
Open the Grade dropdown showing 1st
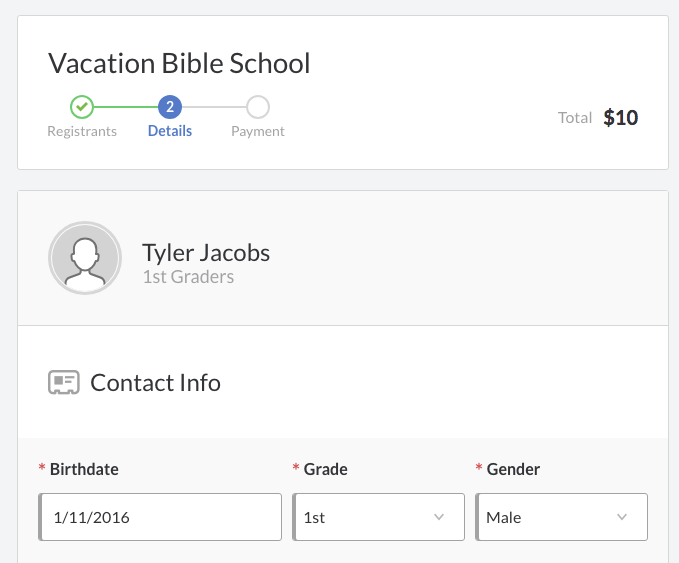378,517
